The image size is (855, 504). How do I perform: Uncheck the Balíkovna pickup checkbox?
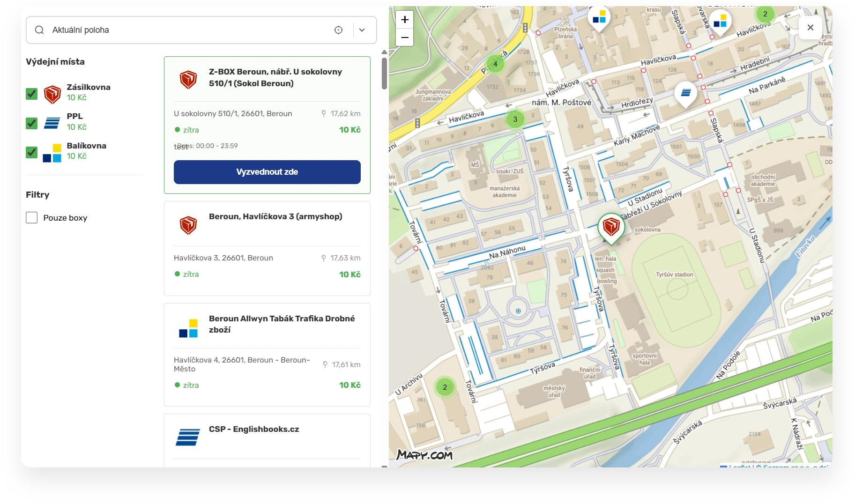point(31,152)
